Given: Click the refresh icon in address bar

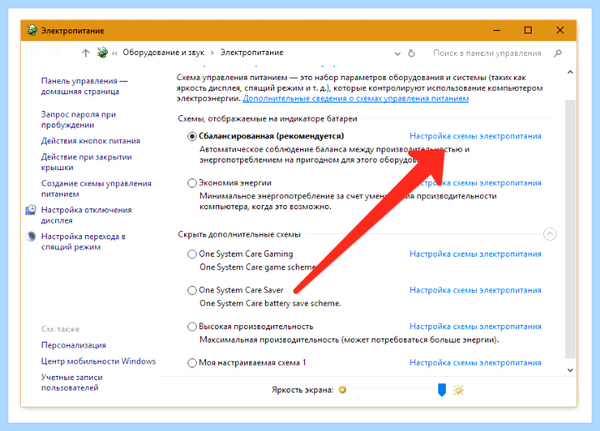Looking at the screenshot, I should tap(411, 53).
